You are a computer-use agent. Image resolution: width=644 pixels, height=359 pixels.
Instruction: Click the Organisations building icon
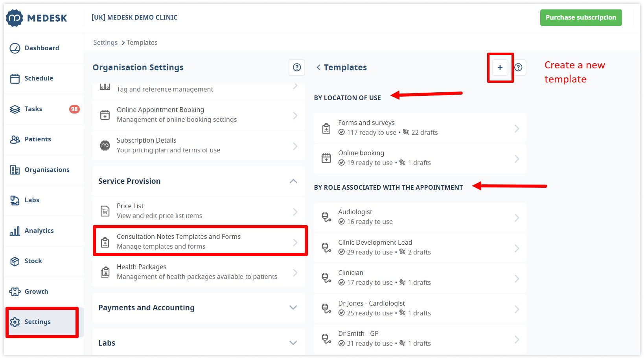[x=15, y=170]
